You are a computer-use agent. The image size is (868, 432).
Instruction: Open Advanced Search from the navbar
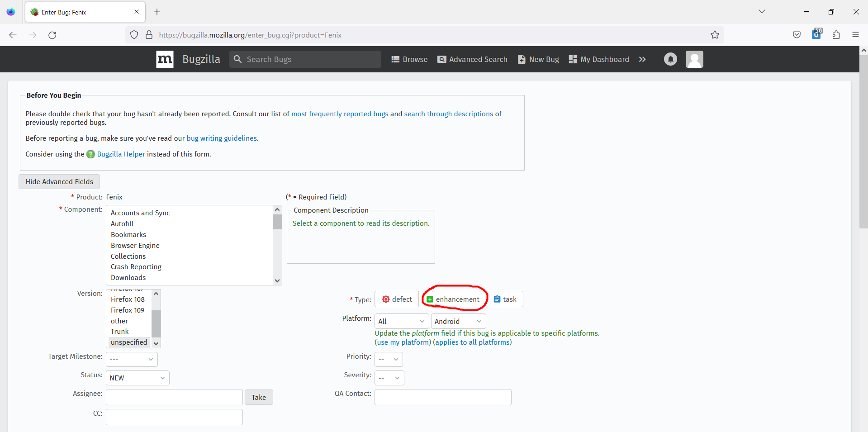click(472, 59)
